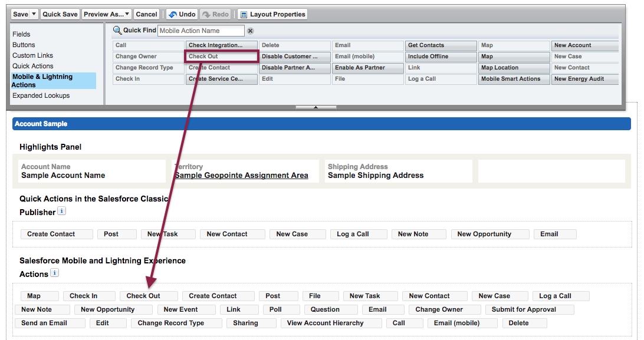Click the Submit for Approval action
The image size is (644, 340).
pyautogui.click(x=530, y=309)
